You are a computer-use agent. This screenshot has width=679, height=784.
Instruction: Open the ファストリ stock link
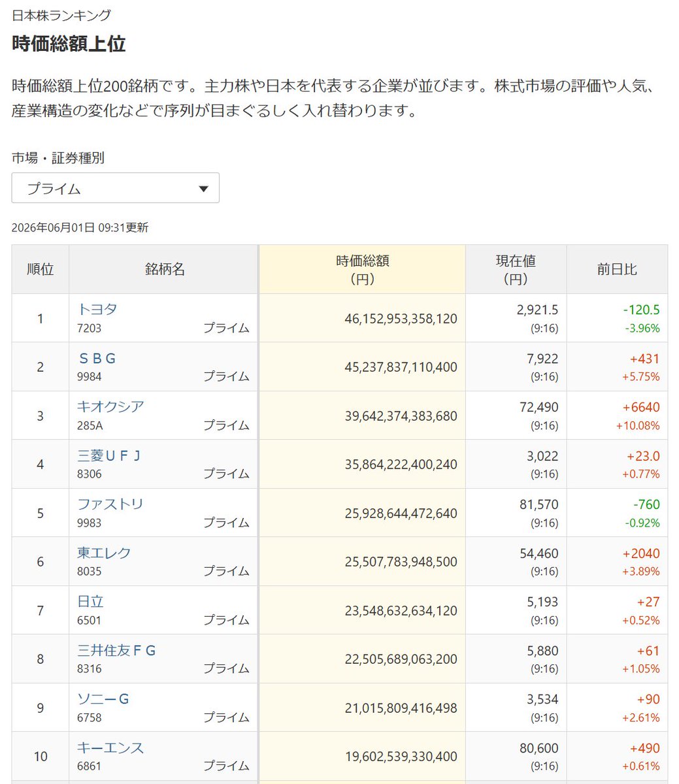(110, 504)
